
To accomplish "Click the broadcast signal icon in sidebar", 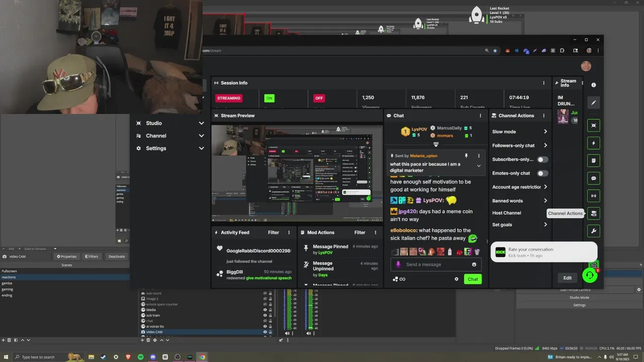I will 594,196.
